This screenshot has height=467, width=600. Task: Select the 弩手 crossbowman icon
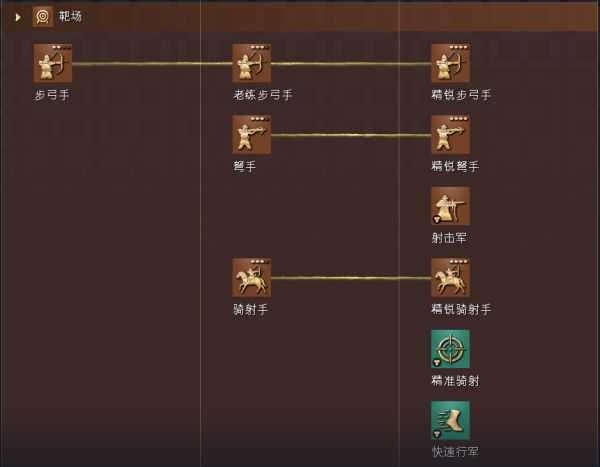pyautogui.click(x=252, y=134)
